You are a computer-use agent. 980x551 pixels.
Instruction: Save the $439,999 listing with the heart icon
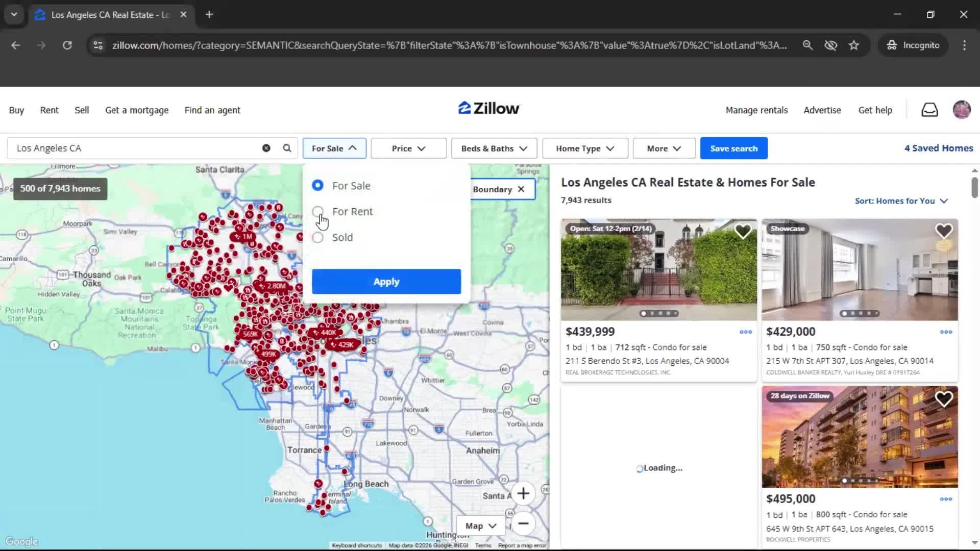coord(743,231)
